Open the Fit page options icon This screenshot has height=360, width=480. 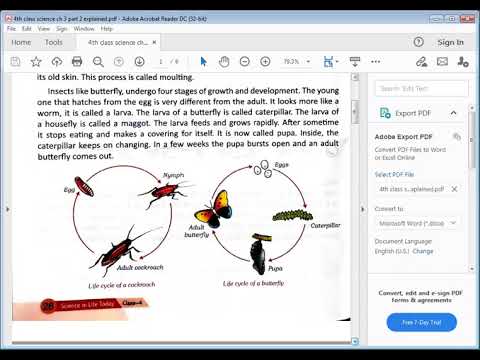[329, 62]
